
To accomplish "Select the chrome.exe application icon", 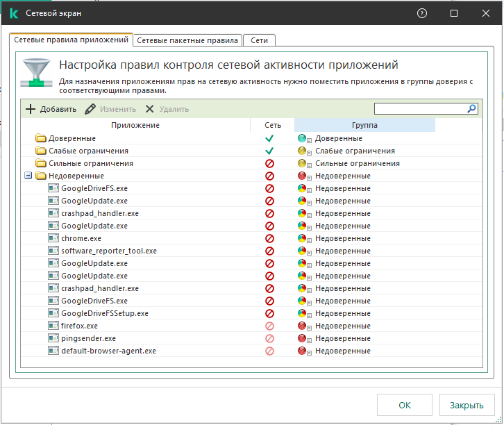I will click(53, 238).
